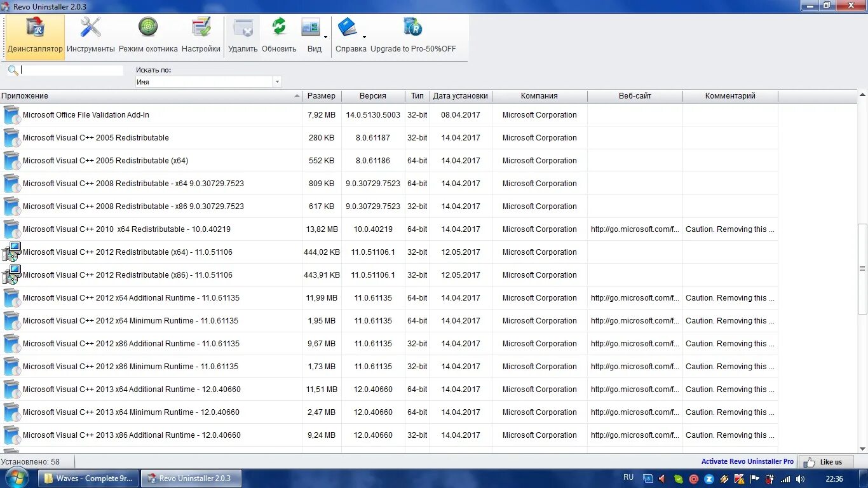
Task: Click Action Center flag tray icon
Action: [x=755, y=479]
